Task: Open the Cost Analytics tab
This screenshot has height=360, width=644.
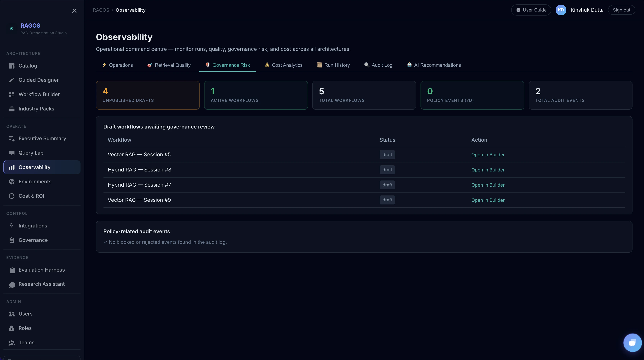Action: [x=283, y=65]
